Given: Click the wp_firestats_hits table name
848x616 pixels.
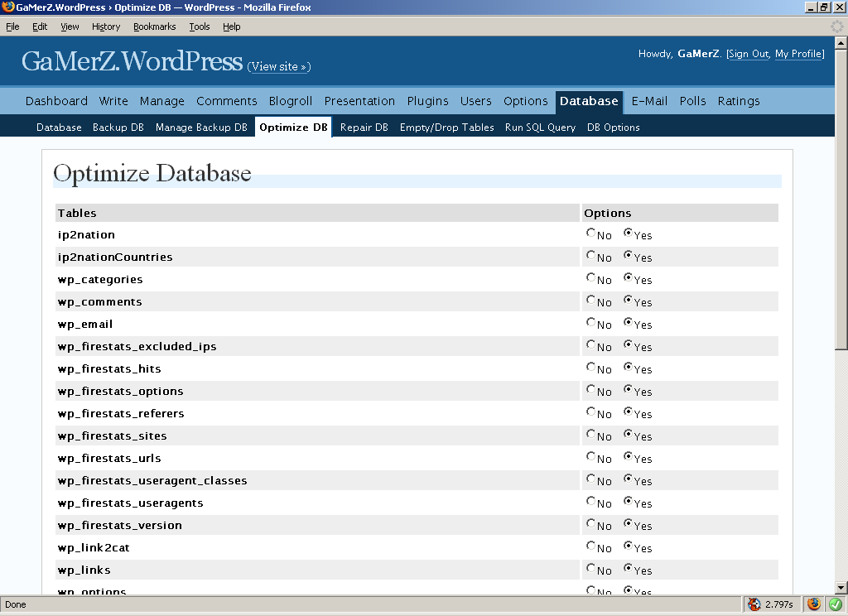Looking at the screenshot, I should pyautogui.click(x=109, y=368).
